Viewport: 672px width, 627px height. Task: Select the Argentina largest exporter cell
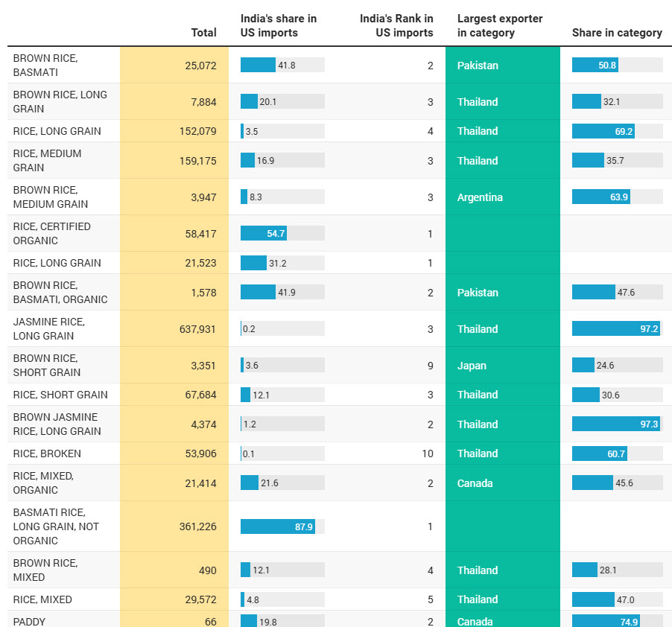[480, 197]
